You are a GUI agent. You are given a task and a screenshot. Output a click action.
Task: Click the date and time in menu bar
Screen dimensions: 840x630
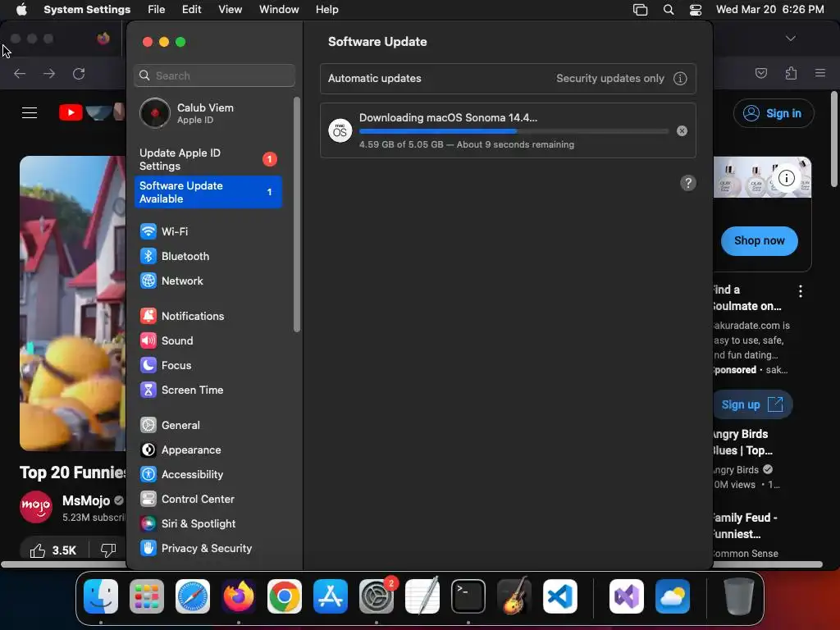click(769, 10)
